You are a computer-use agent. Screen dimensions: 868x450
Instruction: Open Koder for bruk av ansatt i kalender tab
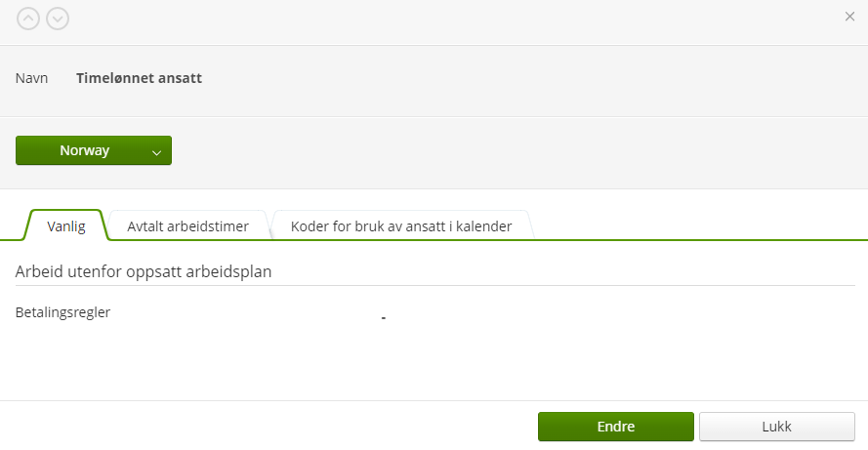click(401, 225)
